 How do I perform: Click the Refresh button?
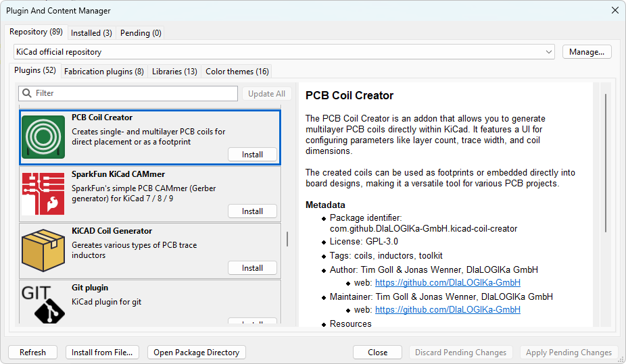coord(32,353)
